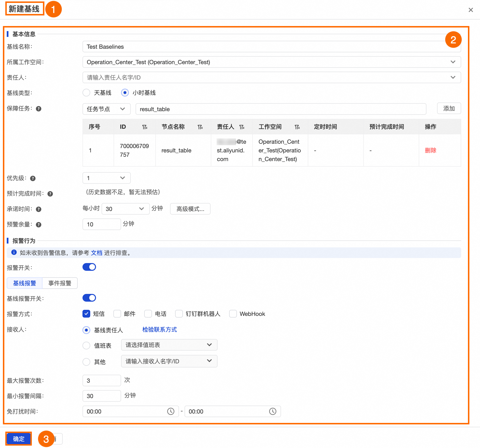Click the 优先级 help question icon
This screenshot has width=480, height=448.
point(33,178)
